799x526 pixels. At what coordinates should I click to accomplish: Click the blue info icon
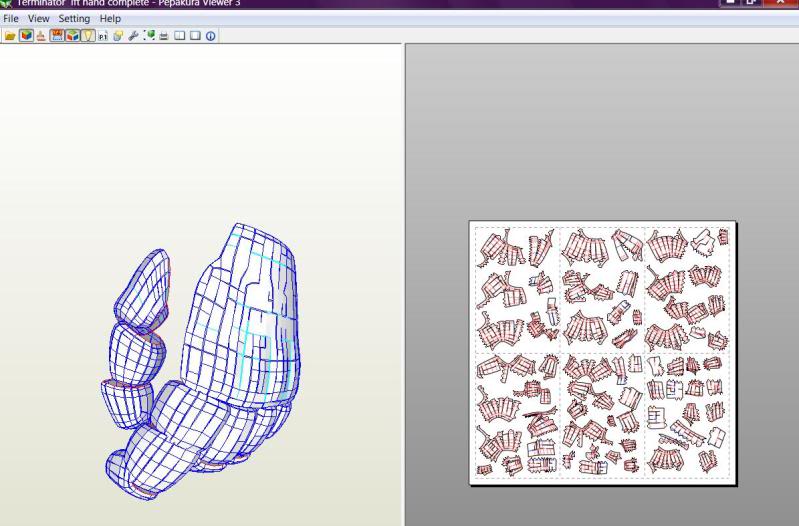(210, 36)
